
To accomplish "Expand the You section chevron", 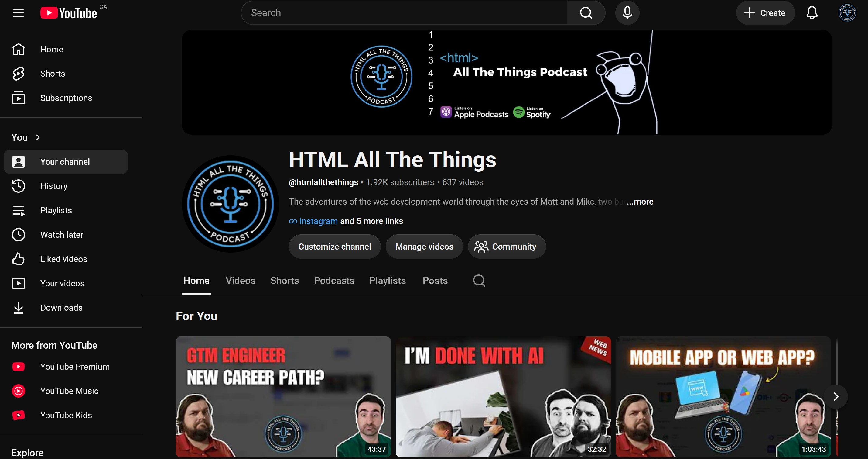I will 38,137.
